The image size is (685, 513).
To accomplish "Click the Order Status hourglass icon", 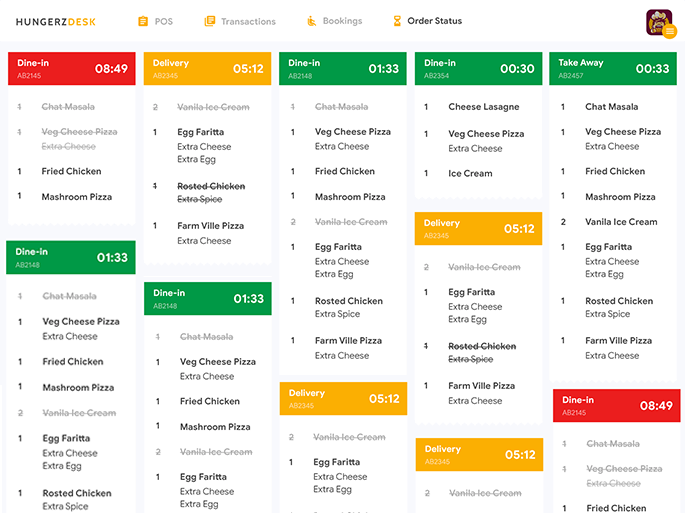I will point(397,21).
